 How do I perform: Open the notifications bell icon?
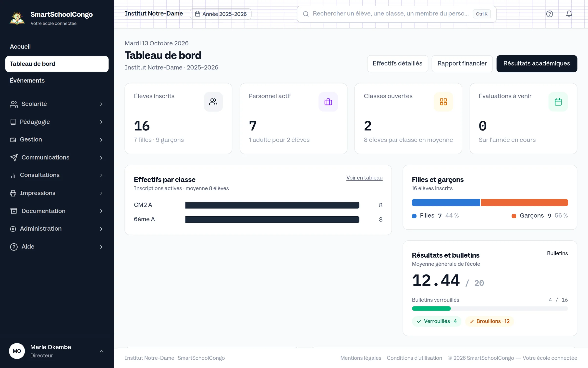point(569,14)
